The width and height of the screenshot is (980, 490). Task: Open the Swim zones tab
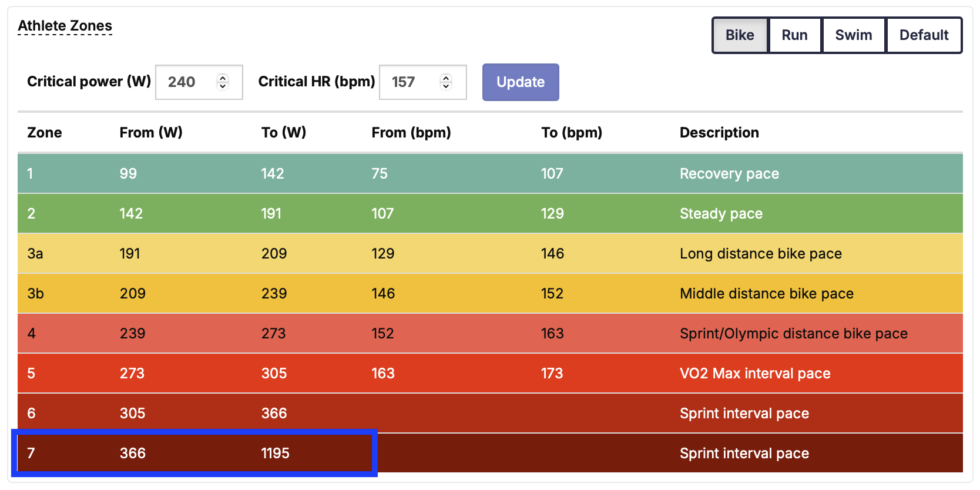click(x=853, y=35)
